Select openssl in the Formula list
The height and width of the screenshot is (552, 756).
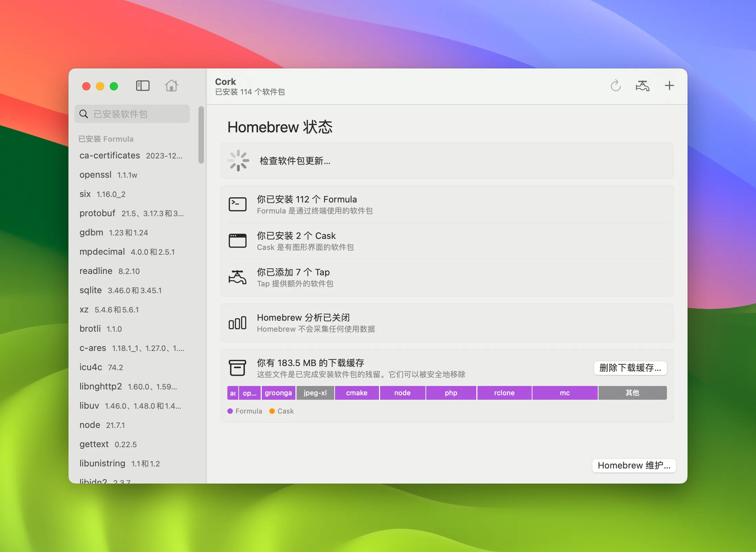(x=108, y=175)
